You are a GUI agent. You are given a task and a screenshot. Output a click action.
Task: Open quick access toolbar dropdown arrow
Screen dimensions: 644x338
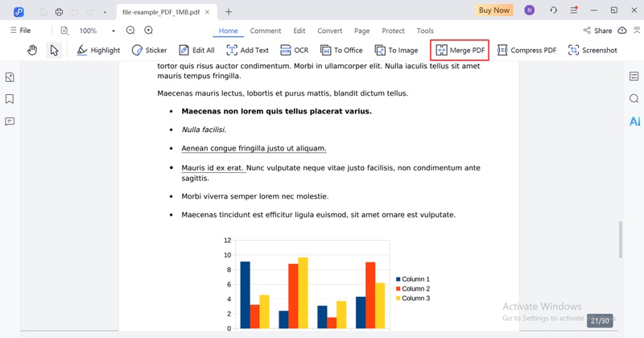point(105,13)
